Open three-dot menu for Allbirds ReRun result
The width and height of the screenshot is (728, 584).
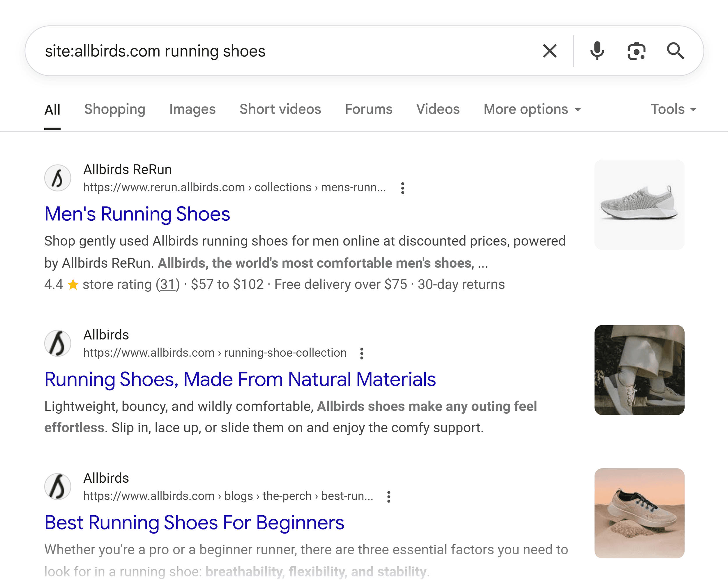402,188
